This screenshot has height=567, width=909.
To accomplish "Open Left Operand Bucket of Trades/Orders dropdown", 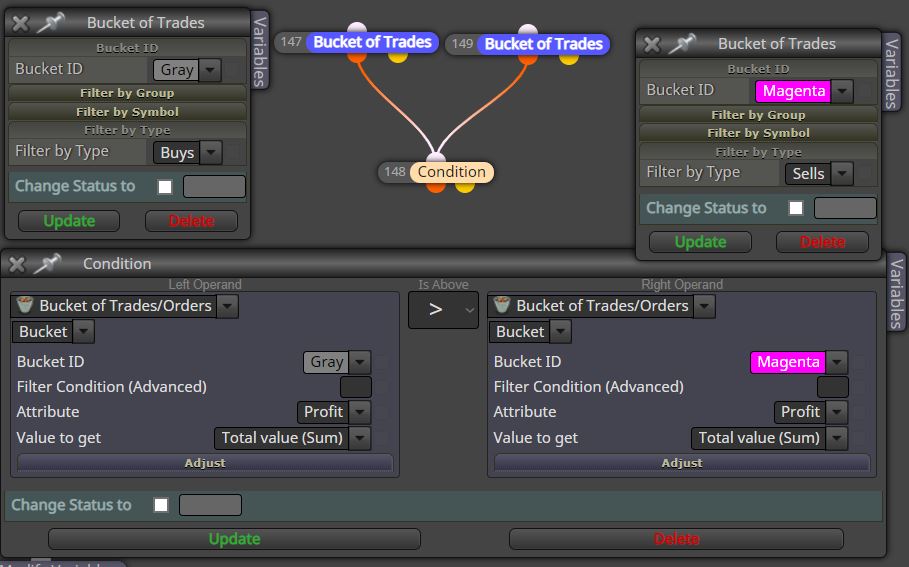I will click(228, 306).
